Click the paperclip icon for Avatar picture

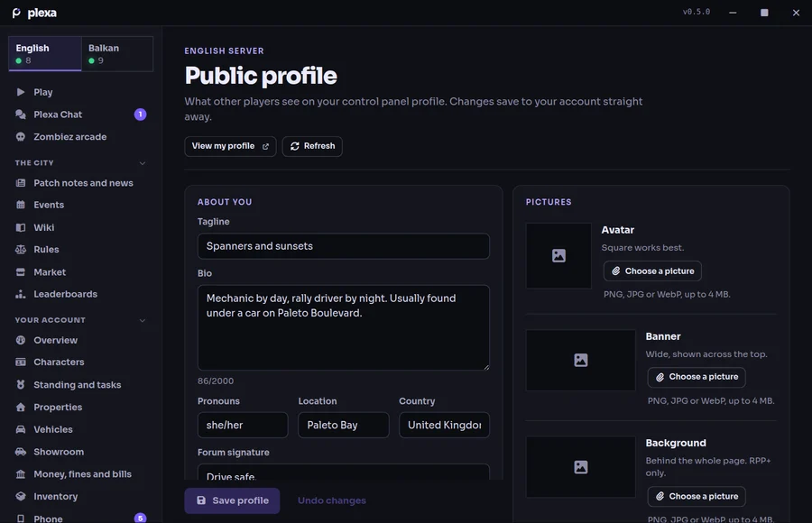click(x=615, y=271)
